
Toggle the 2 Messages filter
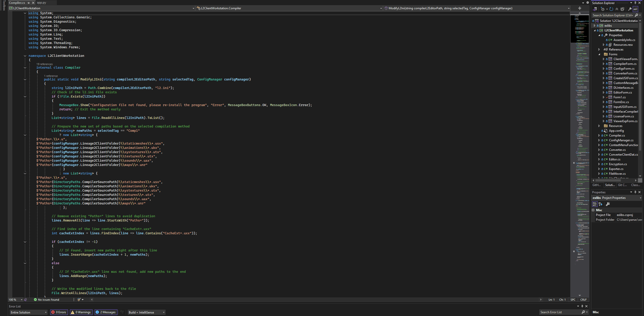click(x=106, y=312)
